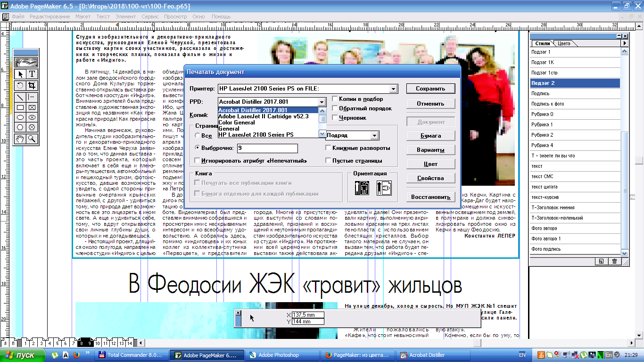Open the Элемент menu
Viewport: 644px width, 362px height.
(125, 16)
